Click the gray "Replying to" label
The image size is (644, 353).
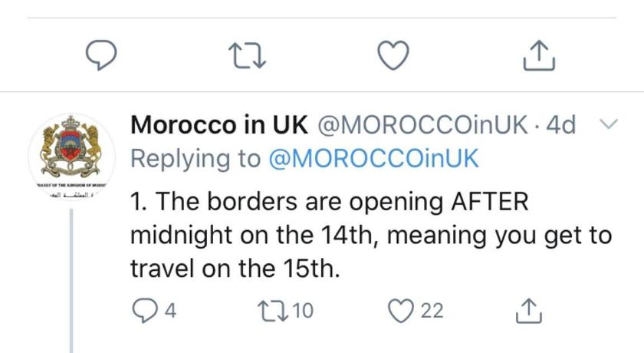tap(196, 158)
